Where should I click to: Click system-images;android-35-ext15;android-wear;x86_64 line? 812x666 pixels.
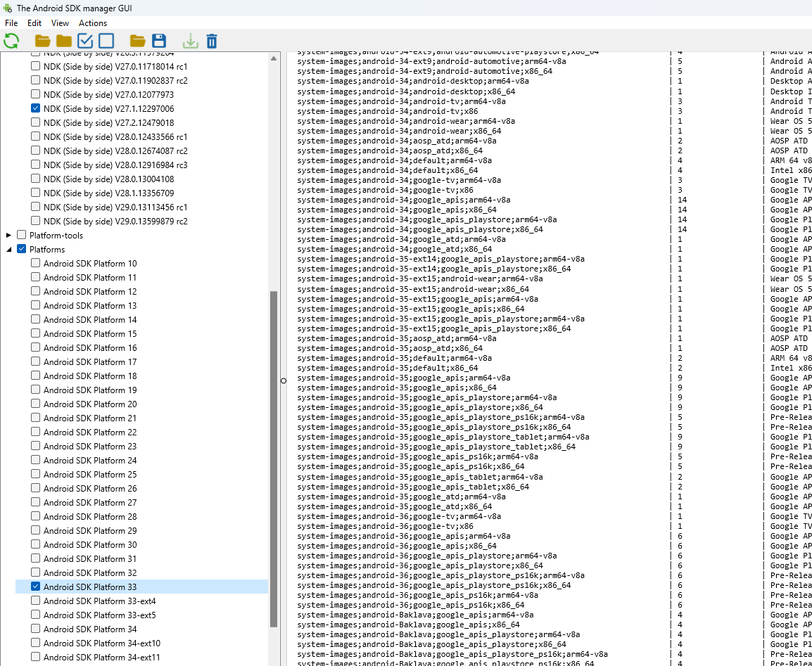413,289
